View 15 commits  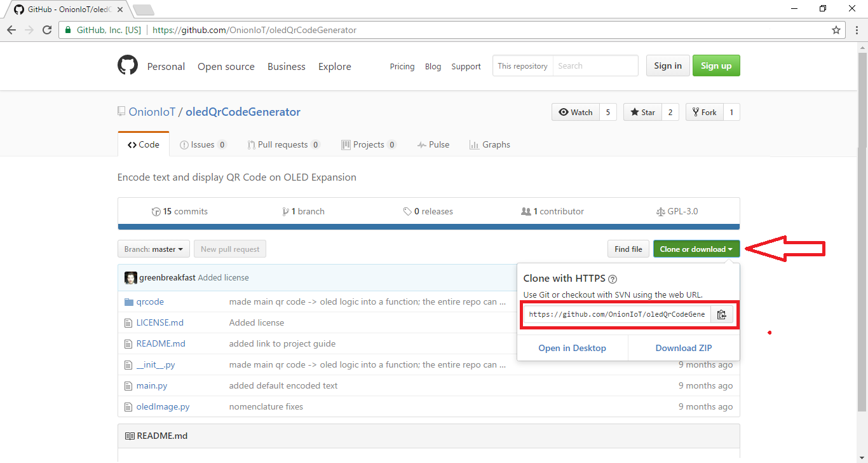180,211
